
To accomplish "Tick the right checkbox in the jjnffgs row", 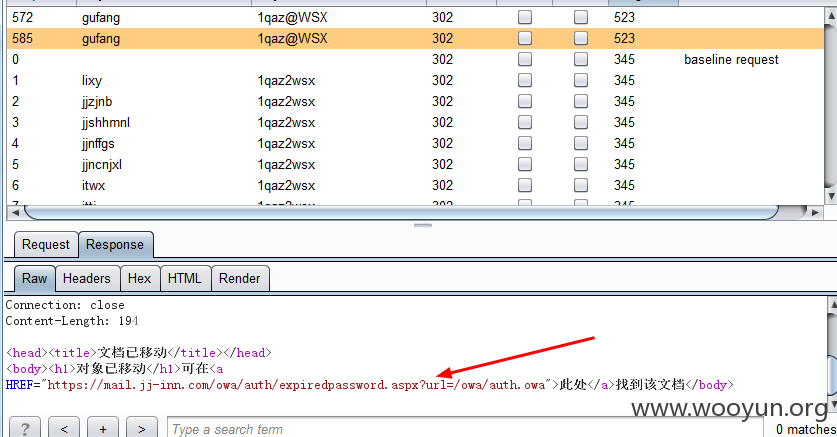I will pos(581,144).
